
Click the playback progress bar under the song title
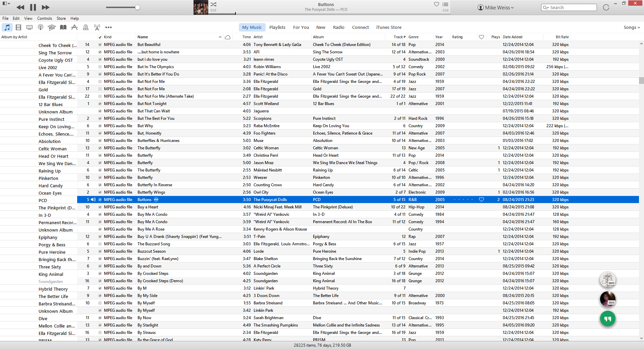[329, 14]
